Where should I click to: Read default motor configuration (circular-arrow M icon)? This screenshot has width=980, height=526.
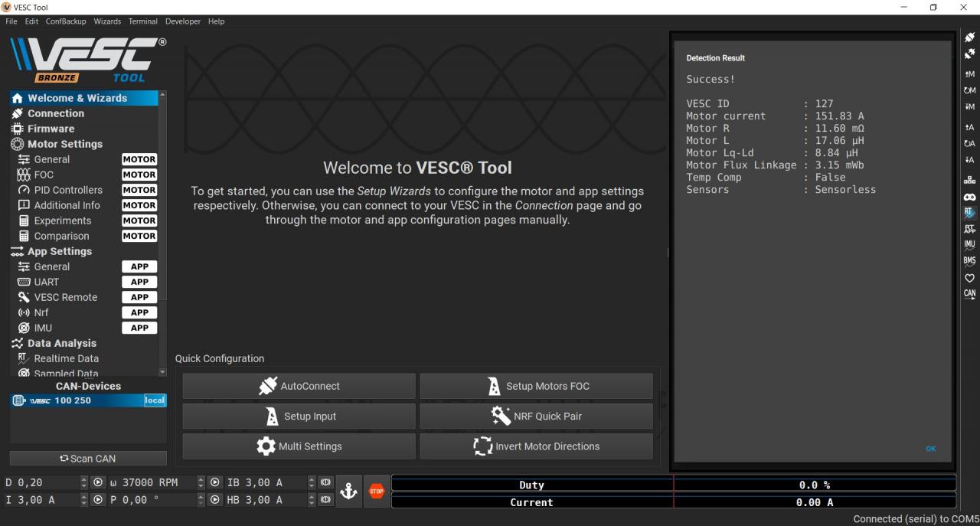pyautogui.click(x=969, y=90)
